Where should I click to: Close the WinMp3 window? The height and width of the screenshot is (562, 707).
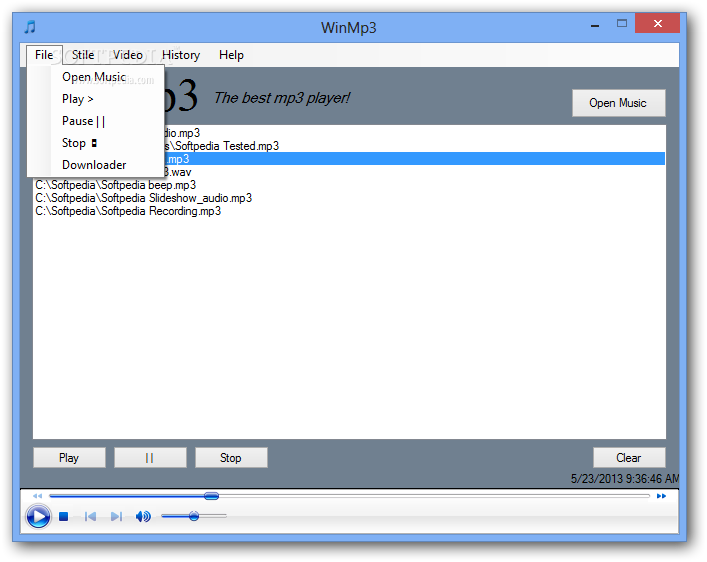click(657, 23)
